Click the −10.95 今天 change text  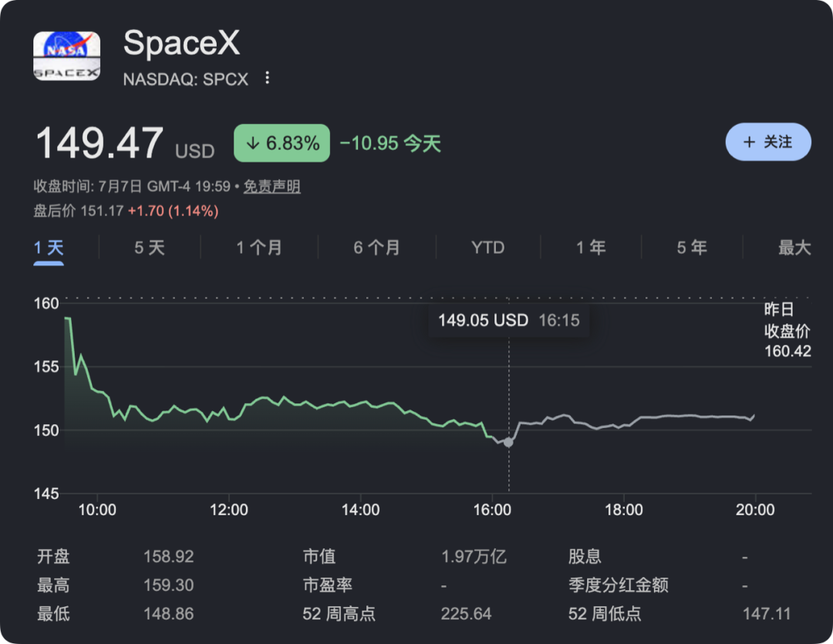[x=390, y=143]
